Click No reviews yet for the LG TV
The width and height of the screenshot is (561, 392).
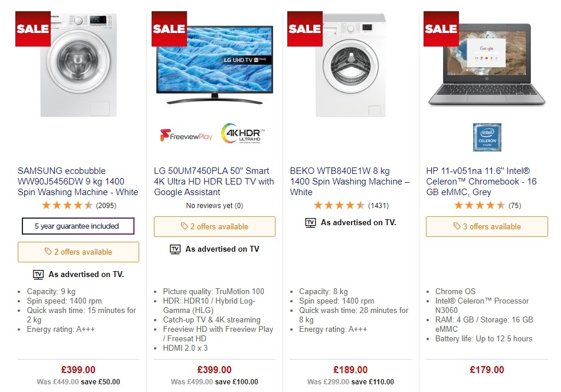(x=214, y=205)
